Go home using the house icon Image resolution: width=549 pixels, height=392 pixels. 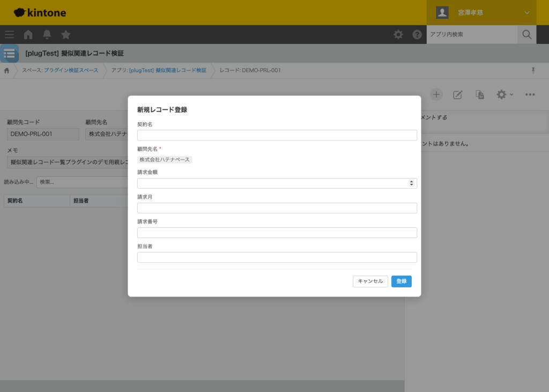coord(27,34)
